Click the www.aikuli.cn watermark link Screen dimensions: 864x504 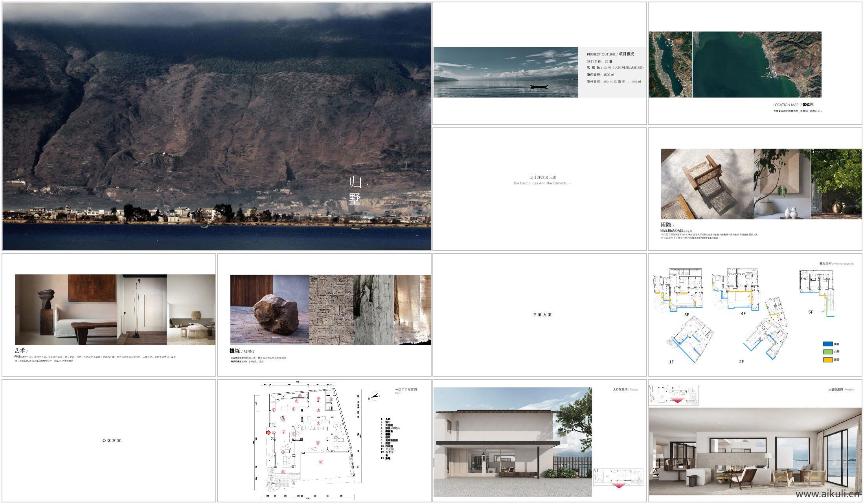click(827, 494)
